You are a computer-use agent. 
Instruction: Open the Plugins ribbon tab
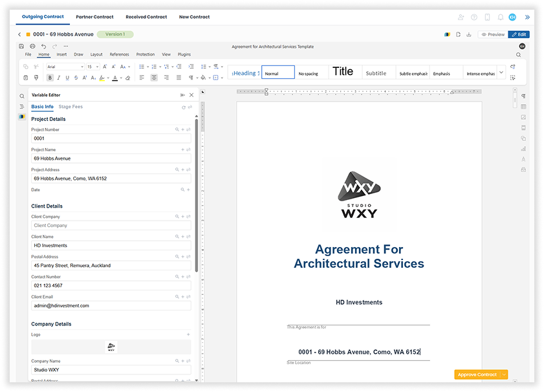tap(184, 54)
